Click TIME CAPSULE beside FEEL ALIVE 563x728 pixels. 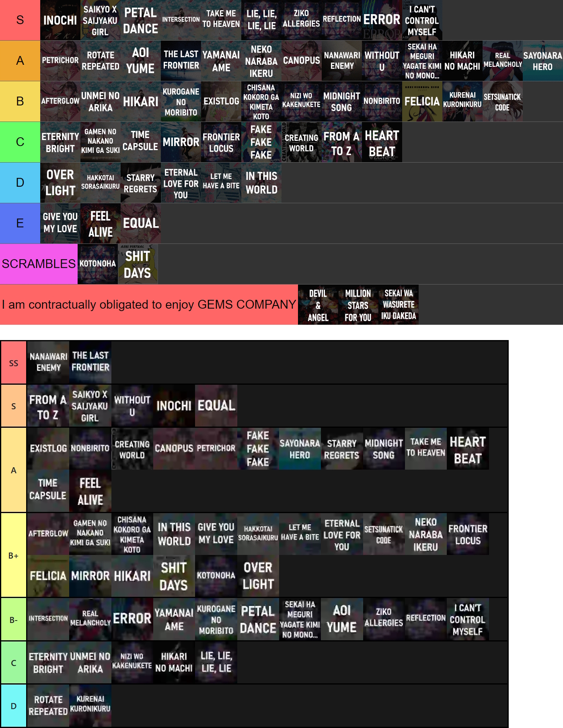pos(48,491)
